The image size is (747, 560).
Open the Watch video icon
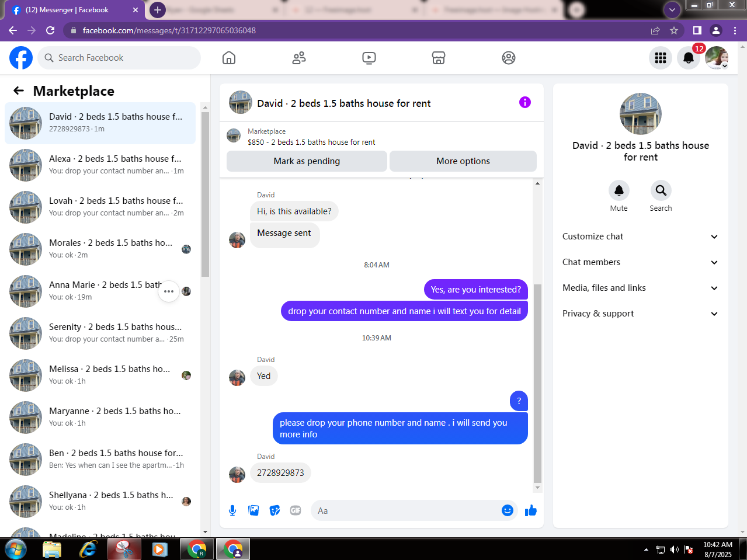pos(369,58)
